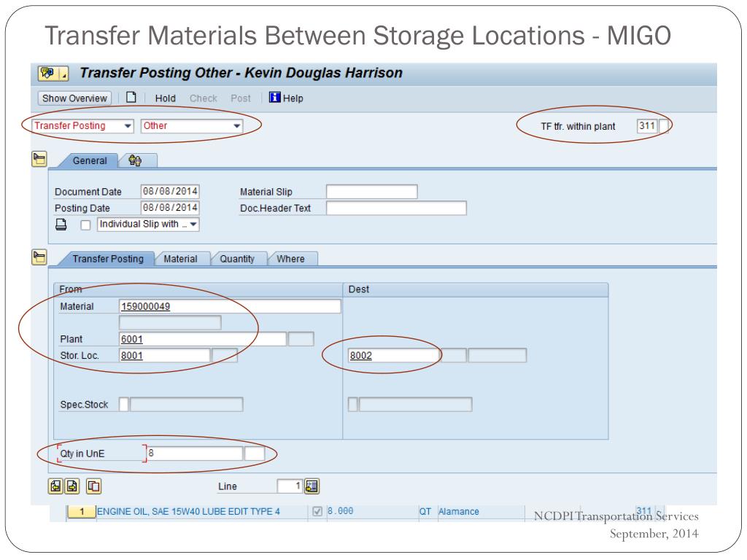747x560 pixels.
Task: Click the unit field beside Qty in UnE
Action: coord(255,454)
